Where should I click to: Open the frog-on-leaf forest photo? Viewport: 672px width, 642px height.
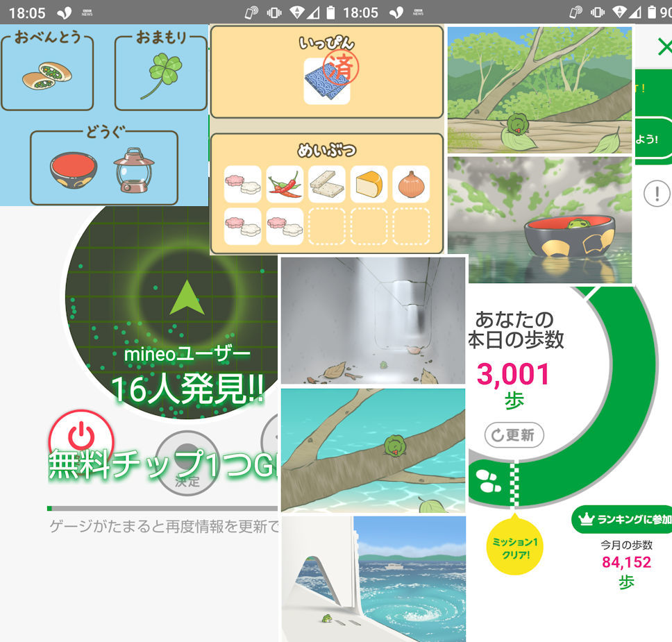[x=539, y=90]
